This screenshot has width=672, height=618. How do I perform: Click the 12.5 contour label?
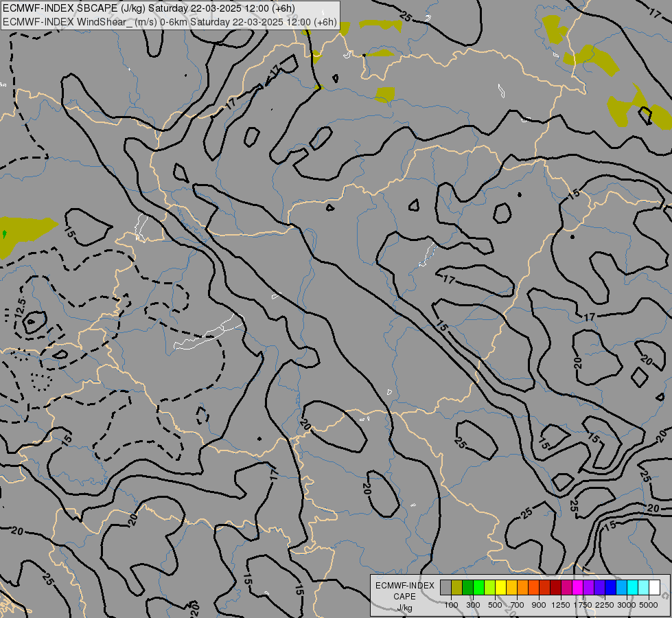pyautogui.click(x=20, y=308)
